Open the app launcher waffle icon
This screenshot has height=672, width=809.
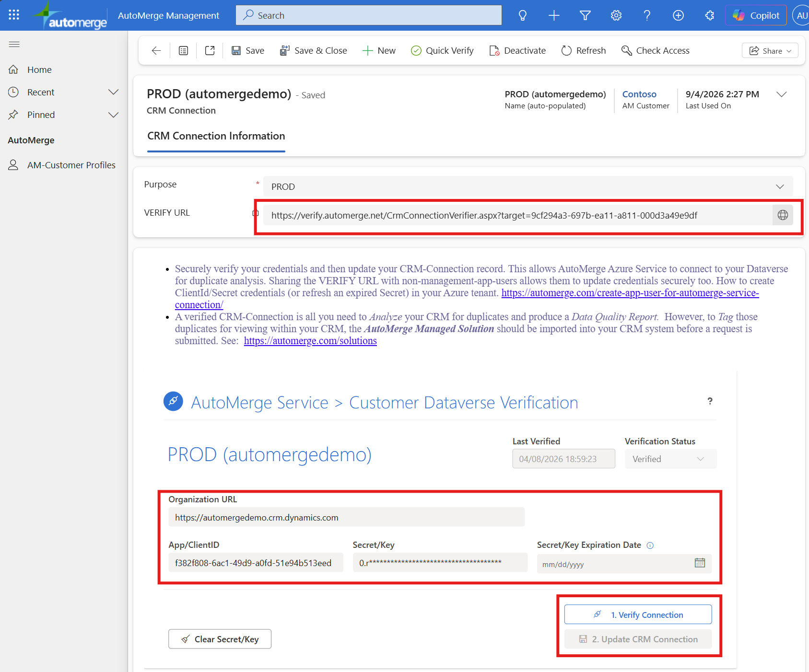click(14, 15)
